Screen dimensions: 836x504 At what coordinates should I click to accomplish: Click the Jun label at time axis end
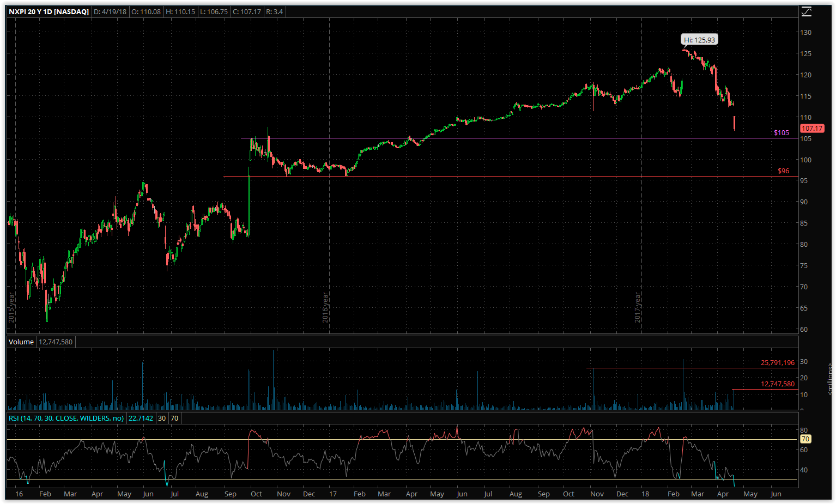(776, 494)
